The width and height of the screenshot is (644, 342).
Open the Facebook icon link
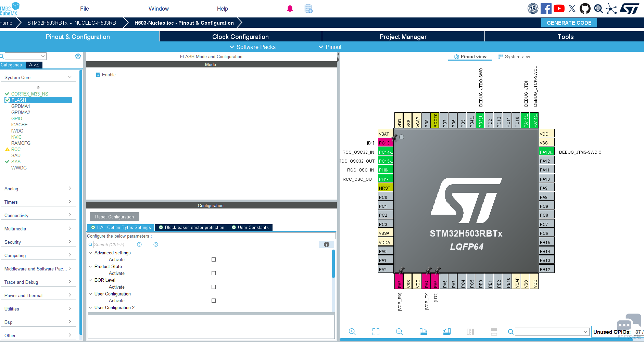point(546,9)
